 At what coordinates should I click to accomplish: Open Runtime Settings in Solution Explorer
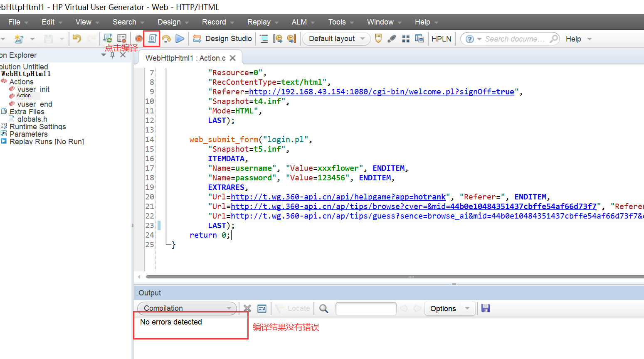tap(38, 127)
